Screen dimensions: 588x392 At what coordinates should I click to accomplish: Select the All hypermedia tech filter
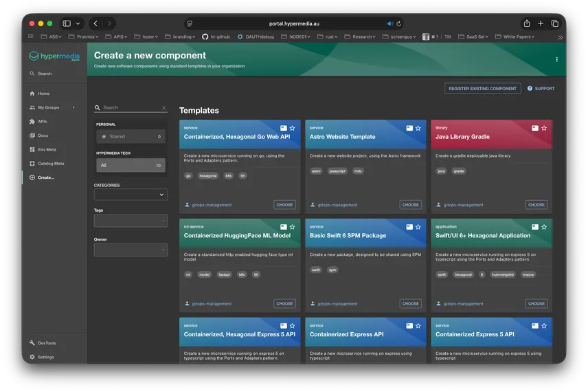[x=131, y=165]
